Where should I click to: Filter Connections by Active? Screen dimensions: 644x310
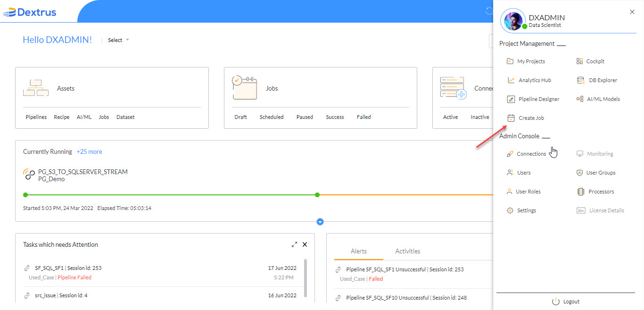(450, 117)
